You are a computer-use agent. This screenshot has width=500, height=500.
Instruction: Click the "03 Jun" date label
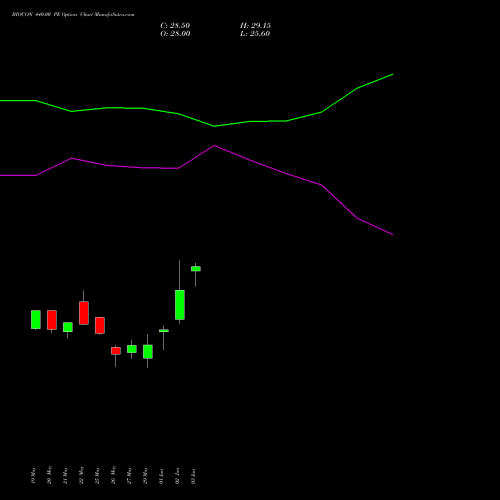tap(193, 476)
